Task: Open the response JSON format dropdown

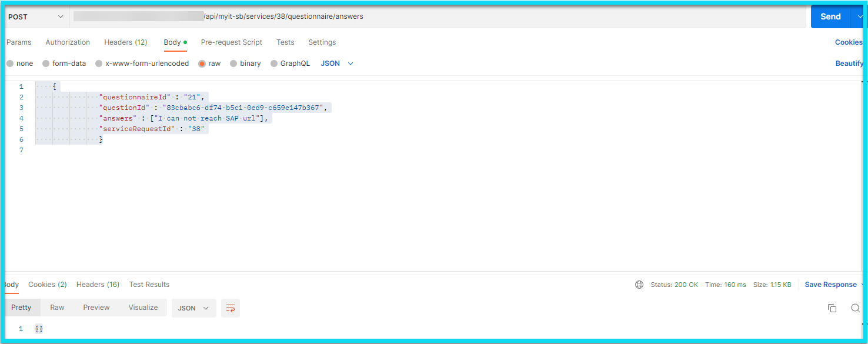Action: click(193, 308)
